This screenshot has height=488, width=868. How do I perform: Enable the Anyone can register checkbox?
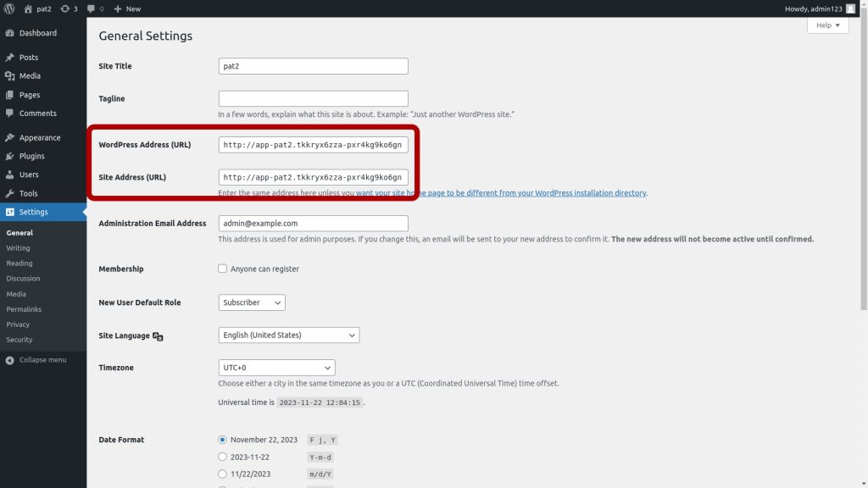point(224,269)
